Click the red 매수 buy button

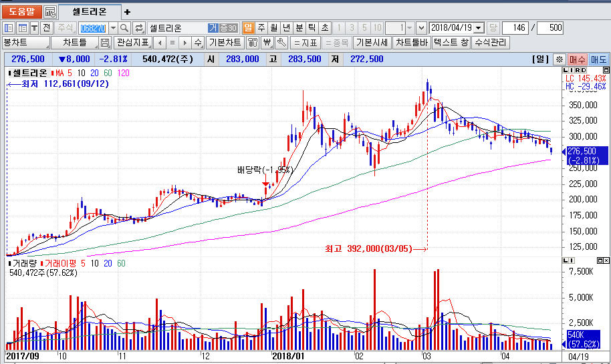point(578,59)
